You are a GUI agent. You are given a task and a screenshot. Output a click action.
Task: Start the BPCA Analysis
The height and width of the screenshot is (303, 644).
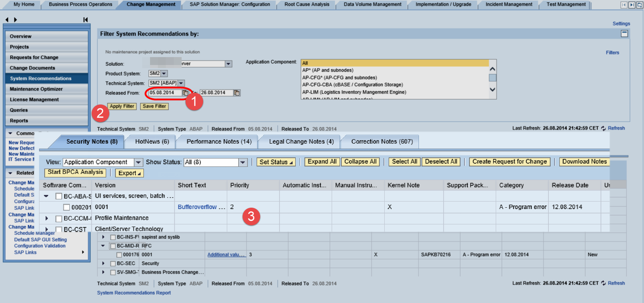coord(75,172)
